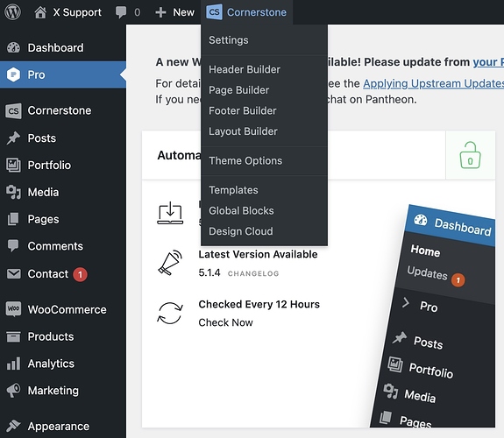Open the comments bubble icon in admin bar
The width and height of the screenshot is (504, 438).
pos(121,12)
